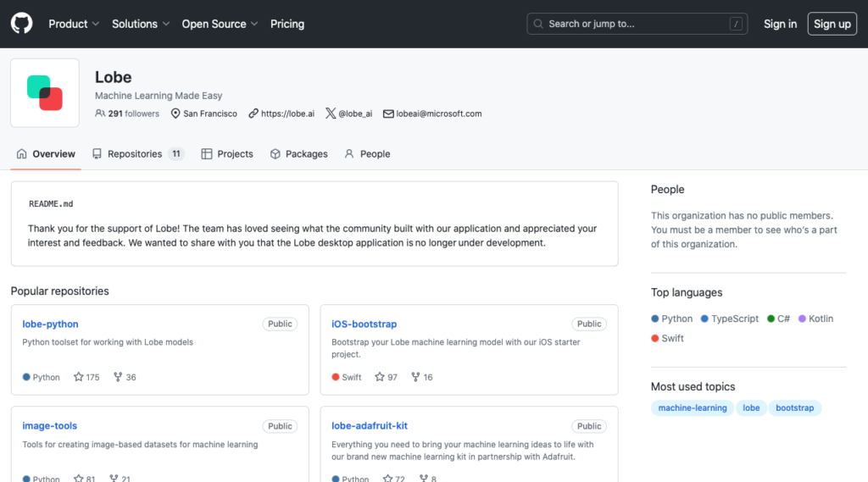The image size is (868, 482).
Task: Select the bootstrap topic tag
Action: click(795, 407)
